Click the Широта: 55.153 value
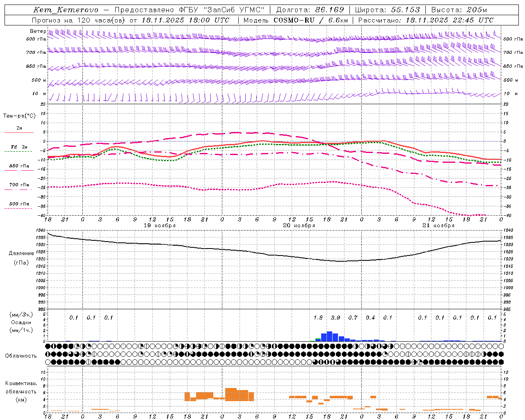Screen dimensions: 525x420 pyautogui.click(x=388, y=10)
